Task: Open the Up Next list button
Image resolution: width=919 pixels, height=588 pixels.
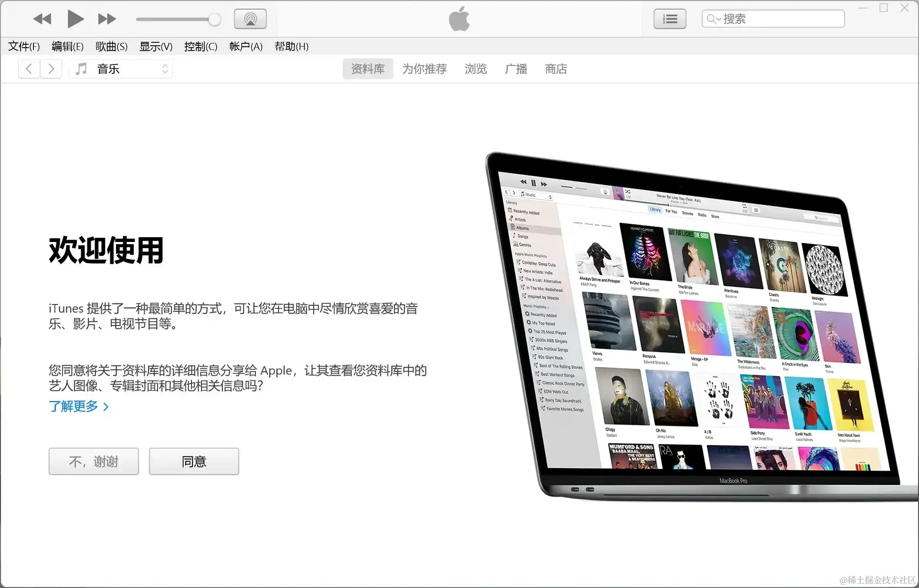Action: click(x=669, y=19)
